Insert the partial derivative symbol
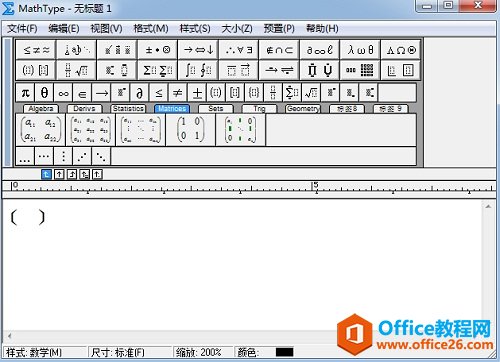Viewport: 500px width, 362px height. [140, 93]
